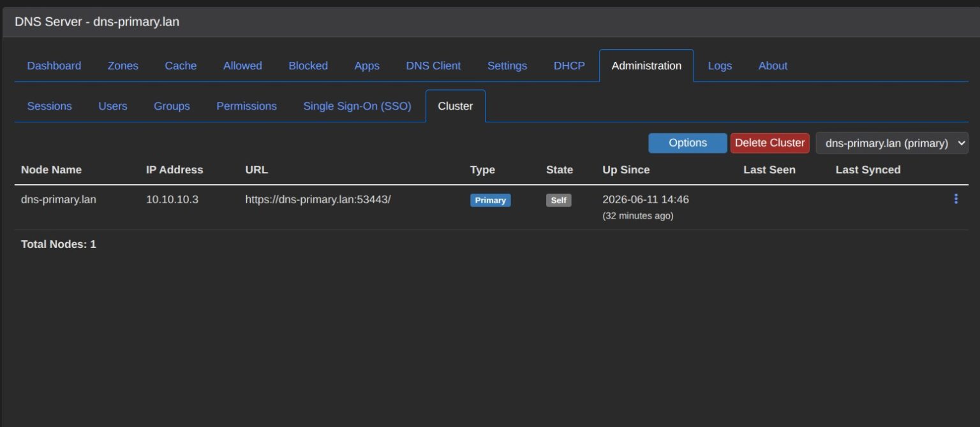
Task: Click the Last Synced column header
Action: pyautogui.click(x=868, y=170)
